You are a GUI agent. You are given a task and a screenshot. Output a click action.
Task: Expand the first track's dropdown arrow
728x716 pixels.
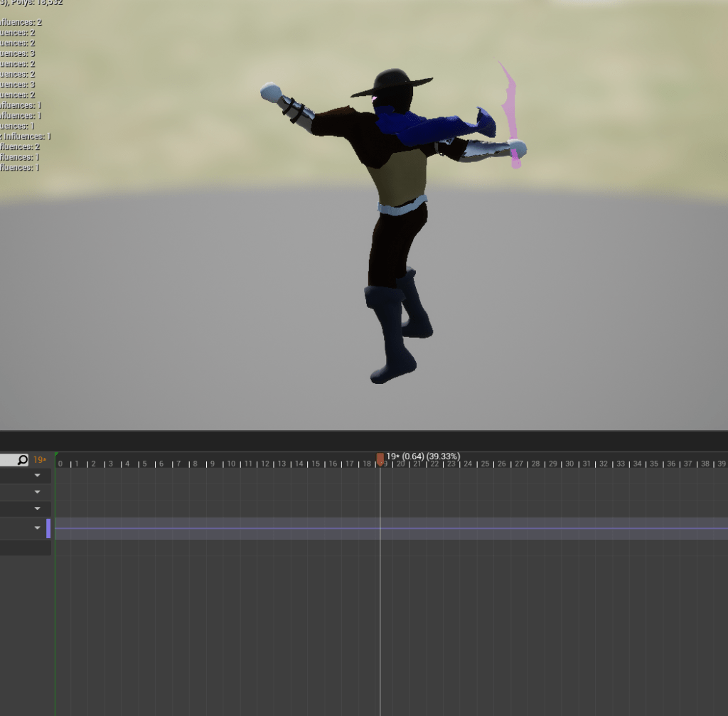tap(38, 475)
